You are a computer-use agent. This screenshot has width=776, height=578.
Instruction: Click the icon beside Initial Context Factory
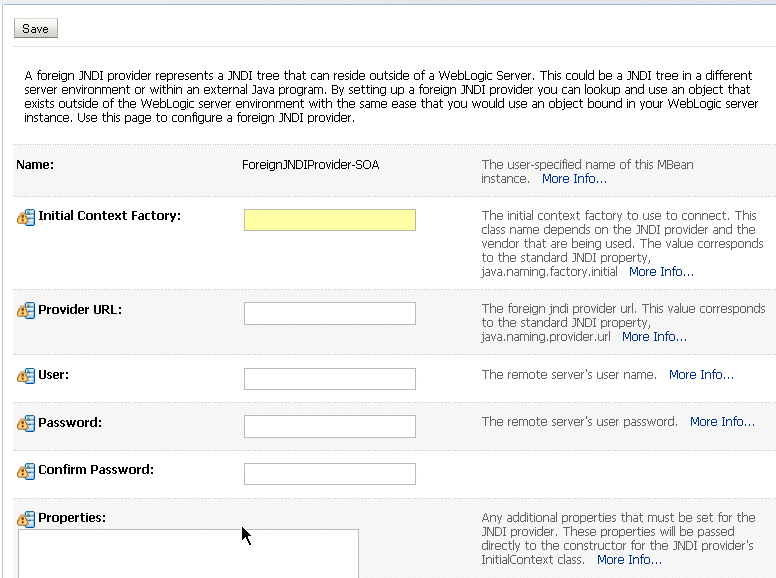coord(26,217)
